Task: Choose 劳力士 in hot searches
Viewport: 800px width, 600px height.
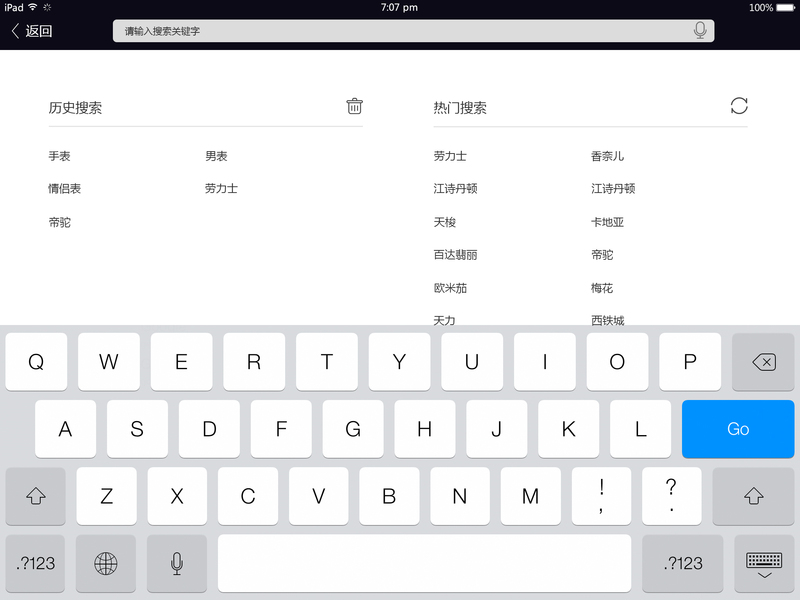Action: (450, 156)
